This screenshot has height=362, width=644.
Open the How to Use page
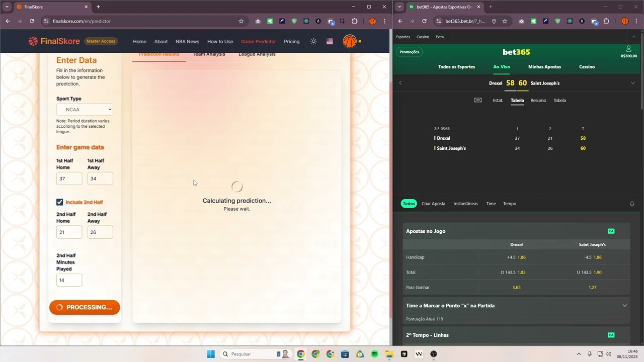point(220,42)
